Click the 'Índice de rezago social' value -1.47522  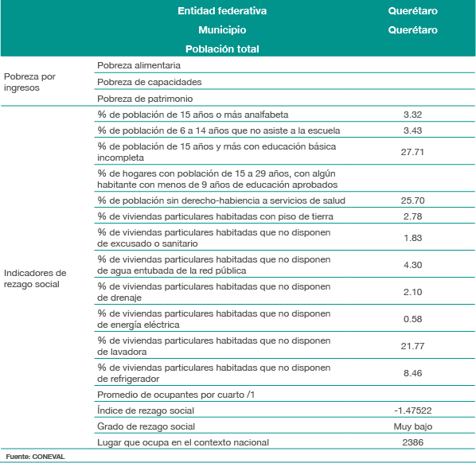412,410
